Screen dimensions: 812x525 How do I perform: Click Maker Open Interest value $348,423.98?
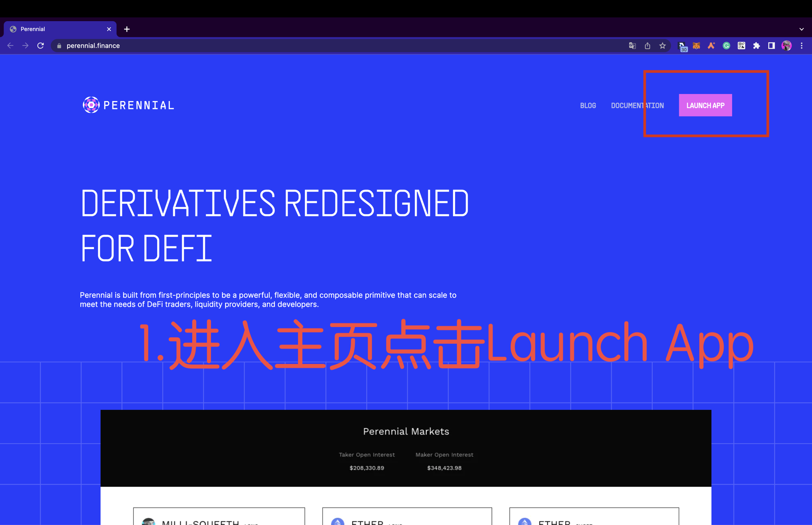[x=444, y=468]
